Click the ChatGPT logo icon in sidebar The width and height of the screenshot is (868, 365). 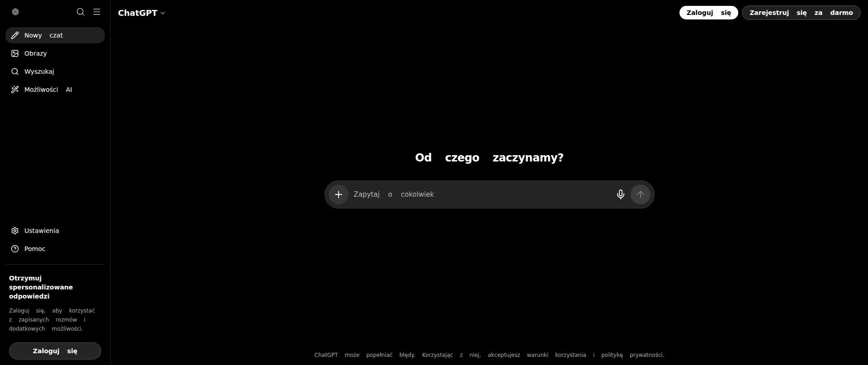pos(15,12)
